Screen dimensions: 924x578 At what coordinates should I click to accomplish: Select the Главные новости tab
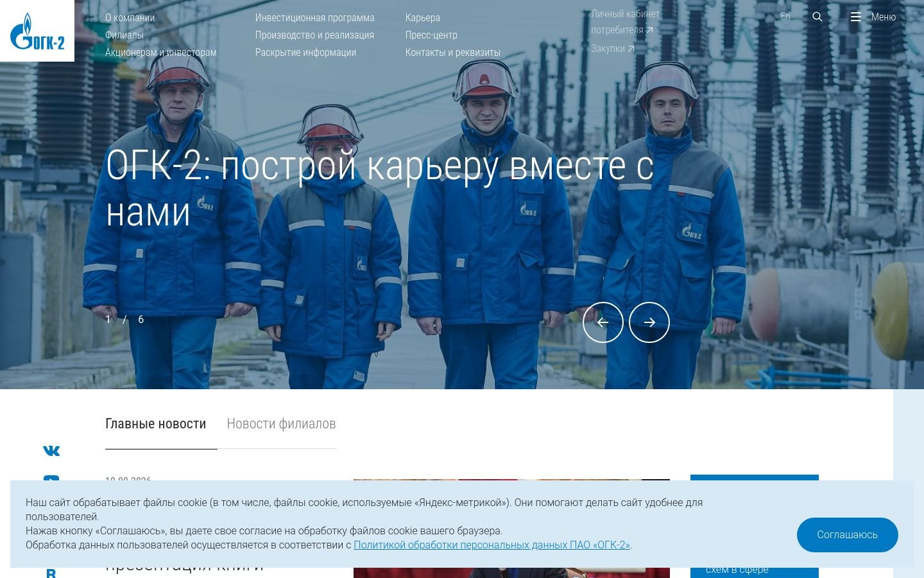(155, 424)
